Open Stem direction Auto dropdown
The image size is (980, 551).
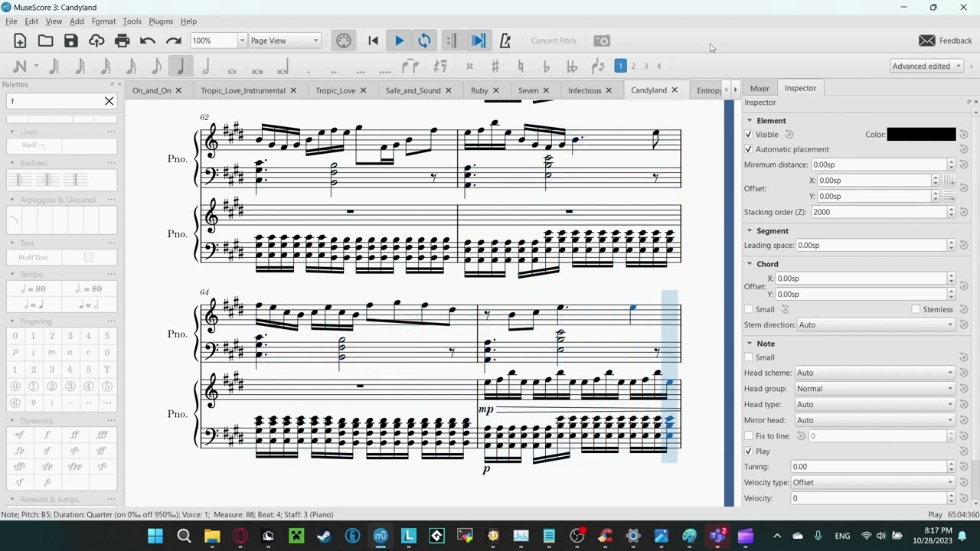tap(875, 325)
